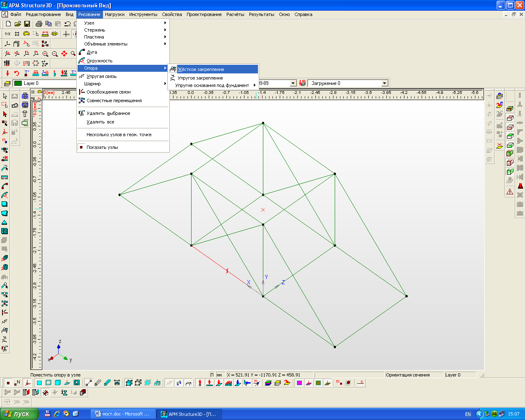
Task: Choose 'Окружность' from the drawing menu
Action: point(123,61)
